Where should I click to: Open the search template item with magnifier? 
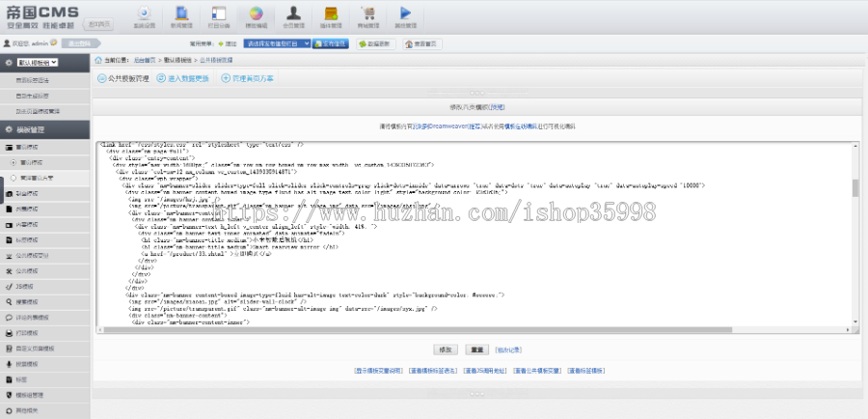tap(44, 302)
